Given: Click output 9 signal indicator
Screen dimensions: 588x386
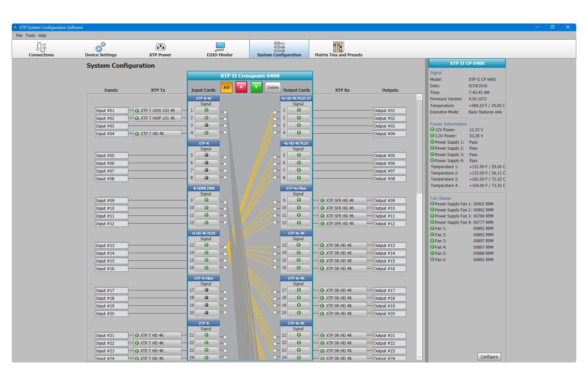Looking at the screenshot, I should (x=299, y=200).
